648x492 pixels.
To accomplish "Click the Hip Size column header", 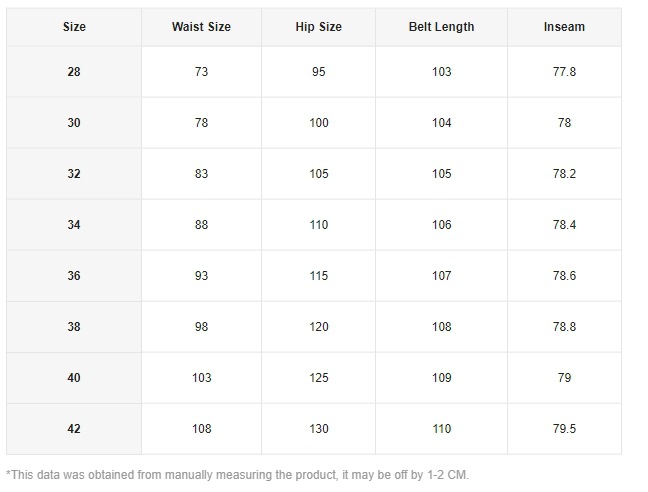I will pos(318,27).
